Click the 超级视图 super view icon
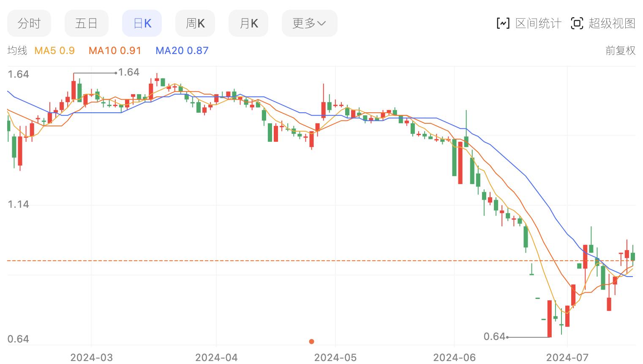This screenshot has width=643, height=364. pos(577,23)
